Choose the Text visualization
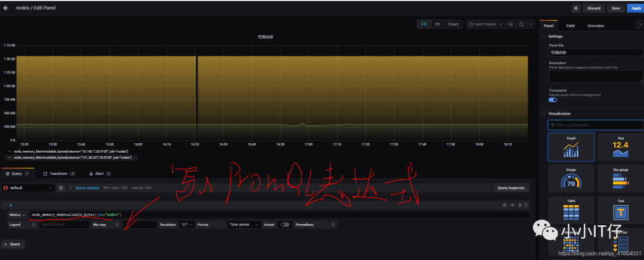The image size is (644, 260). (x=621, y=211)
